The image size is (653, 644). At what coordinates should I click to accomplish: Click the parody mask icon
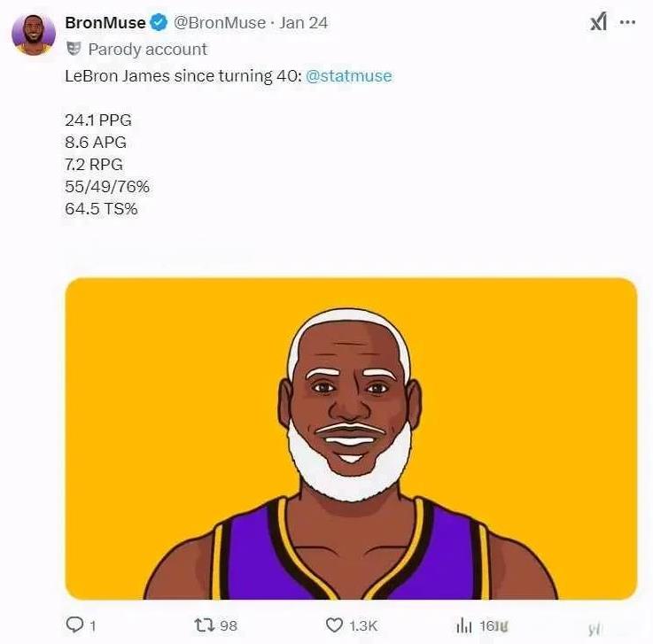click(x=74, y=49)
